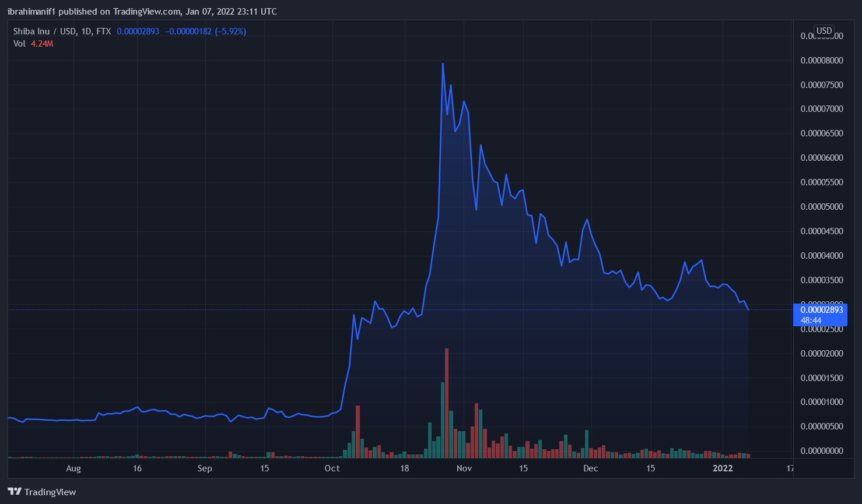The width and height of the screenshot is (862, 504).
Task: Click the 0.00000000 price scale label
Action: [x=822, y=451]
